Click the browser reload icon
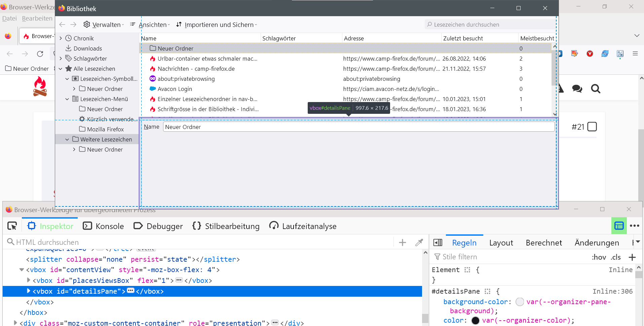 (x=40, y=54)
